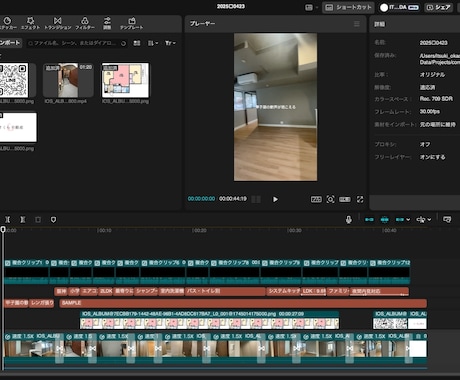This screenshot has width=460, height=380.
Task: Click the microphone voiceover record icon
Action: (349, 220)
